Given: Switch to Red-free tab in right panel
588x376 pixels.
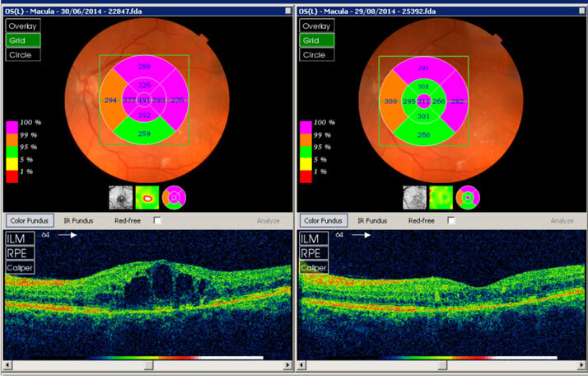Looking at the screenshot, I should [422, 220].
